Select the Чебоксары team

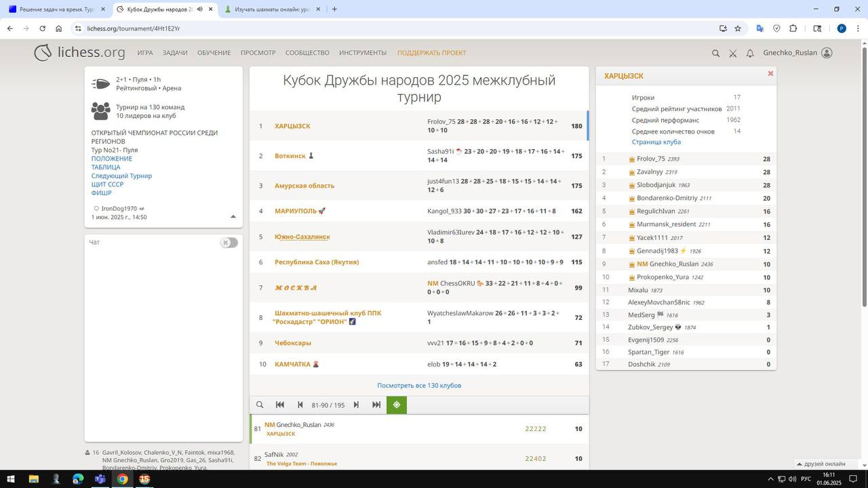click(293, 343)
